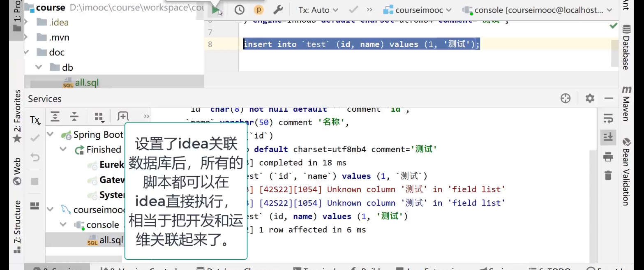
Task: Collapse the console node in Services
Action: point(63,224)
